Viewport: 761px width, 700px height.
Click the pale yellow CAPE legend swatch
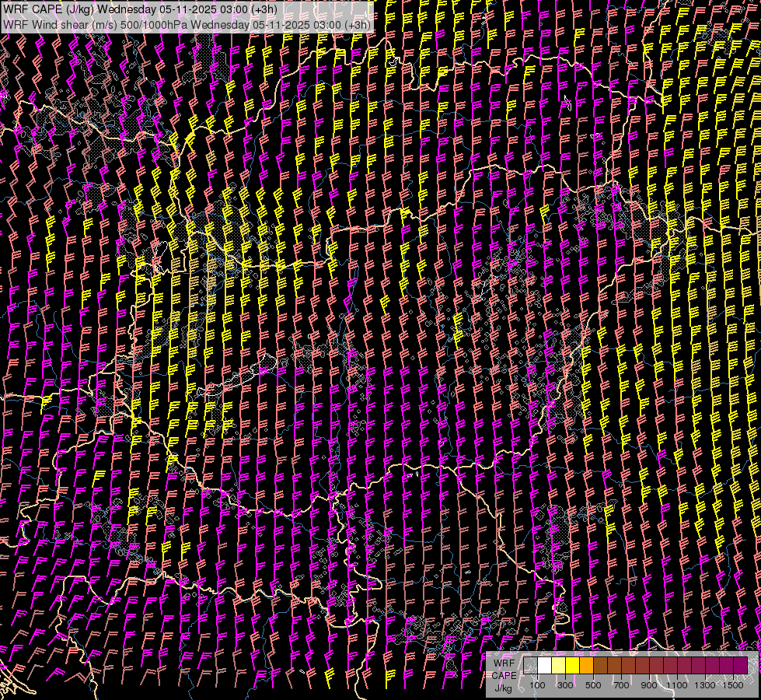[x=558, y=666]
